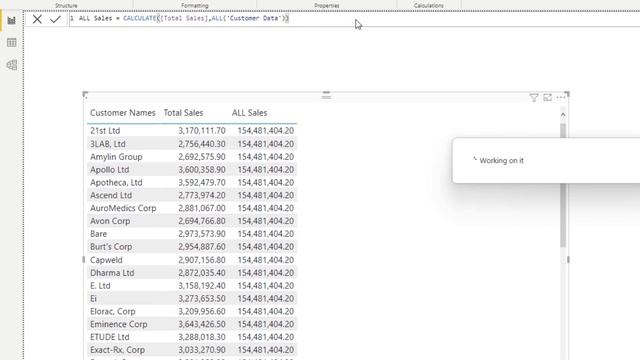640x360 pixels.
Task: Select Amylin Group in the table
Action: pos(116,157)
